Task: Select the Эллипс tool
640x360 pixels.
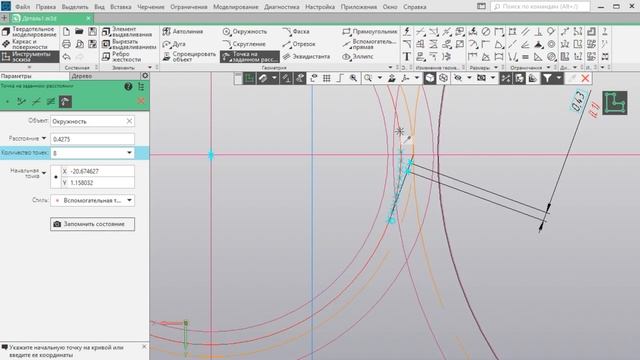Action: tap(358, 57)
